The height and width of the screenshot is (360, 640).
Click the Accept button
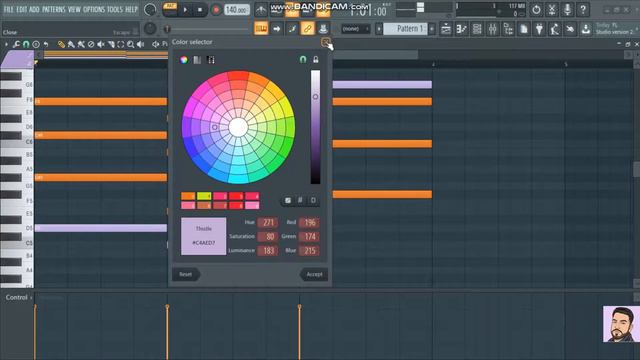[314, 274]
